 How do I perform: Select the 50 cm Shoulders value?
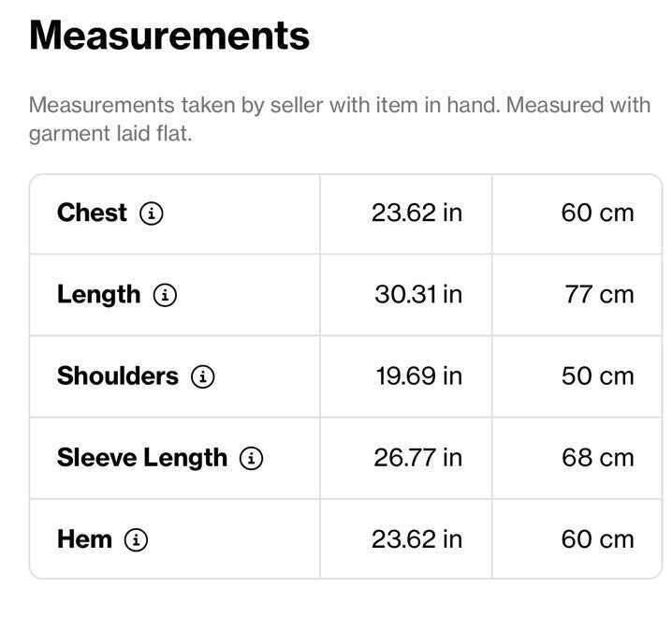click(597, 376)
